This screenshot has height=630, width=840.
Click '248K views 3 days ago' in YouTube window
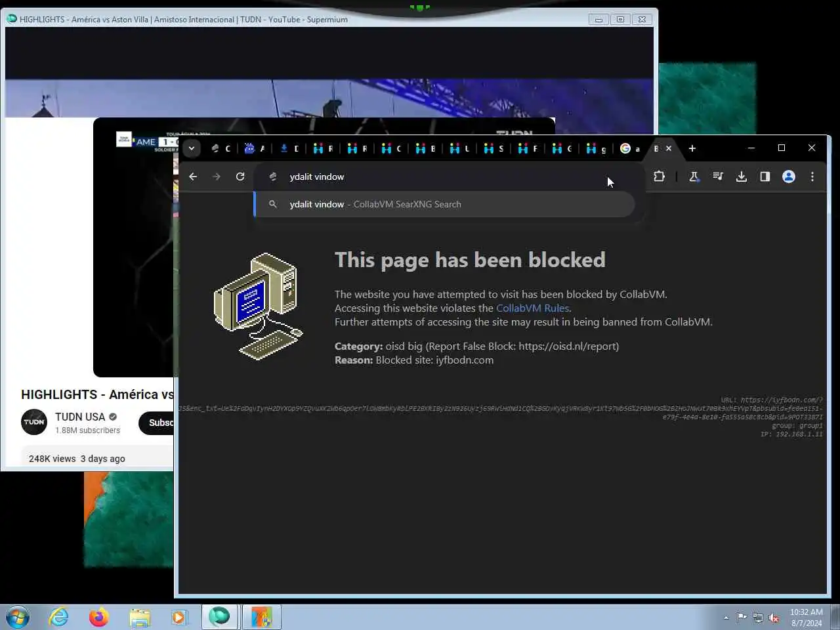pyautogui.click(x=77, y=459)
